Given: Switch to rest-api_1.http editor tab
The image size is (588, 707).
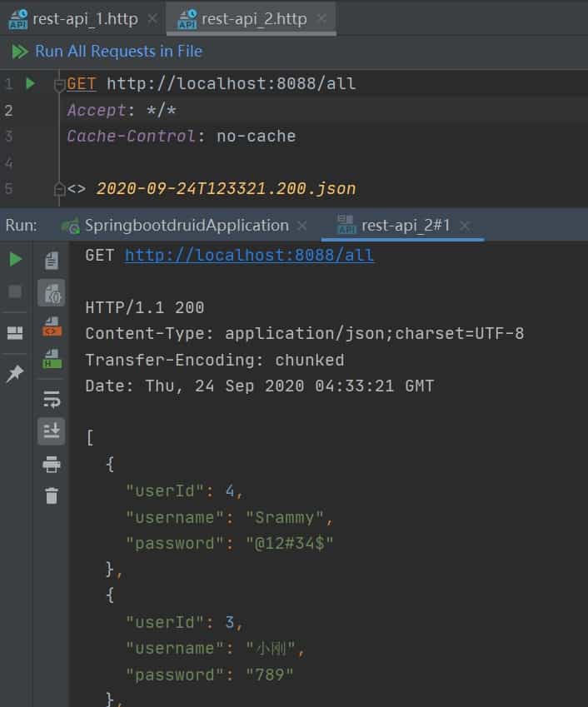Looking at the screenshot, I should [85, 19].
